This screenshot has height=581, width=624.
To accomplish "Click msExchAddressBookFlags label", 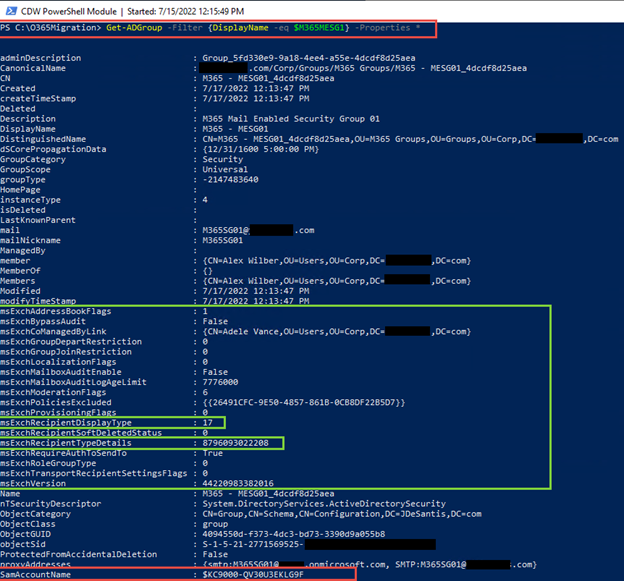I will point(56,311).
